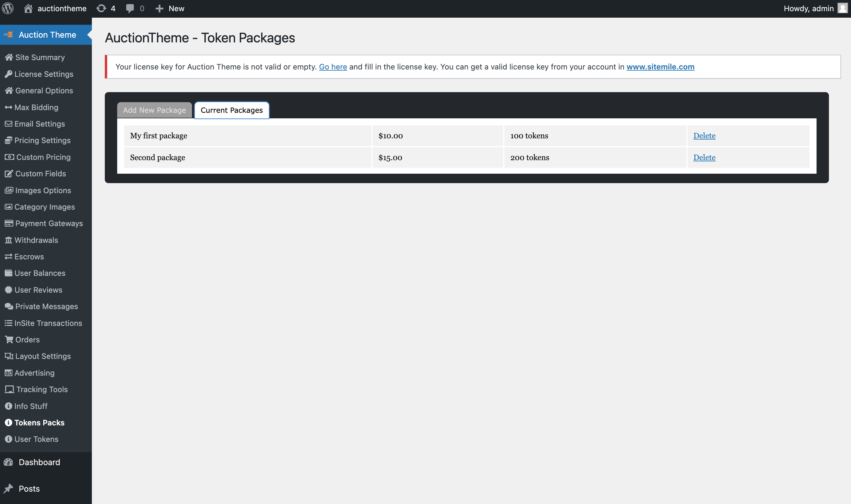This screenshot has height=504, width=851.
Task: Visit www.sitemile.com link
Action: coord(660,67)
